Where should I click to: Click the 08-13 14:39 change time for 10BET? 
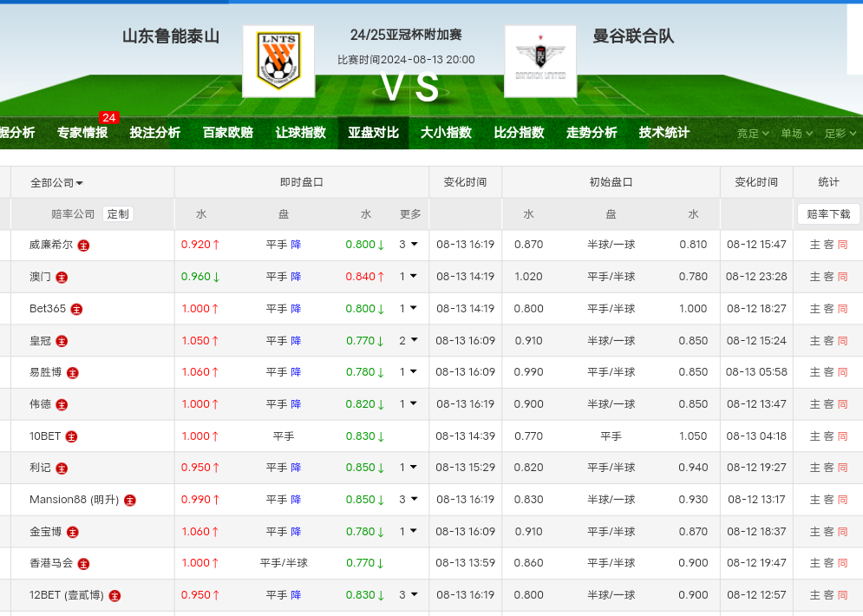pyautogui.click(x=465, y=436)
